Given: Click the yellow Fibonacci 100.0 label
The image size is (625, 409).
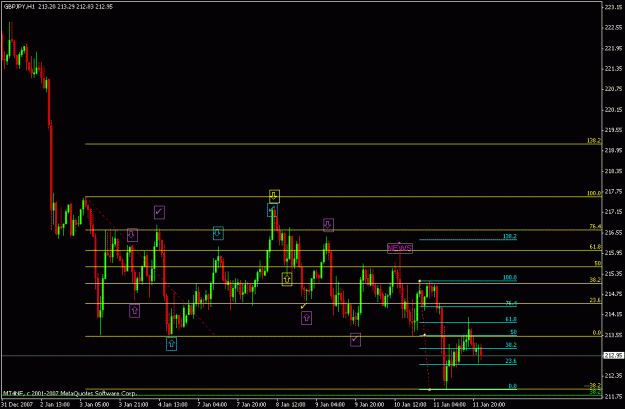Looking at the screenshot, I should 594,193.
